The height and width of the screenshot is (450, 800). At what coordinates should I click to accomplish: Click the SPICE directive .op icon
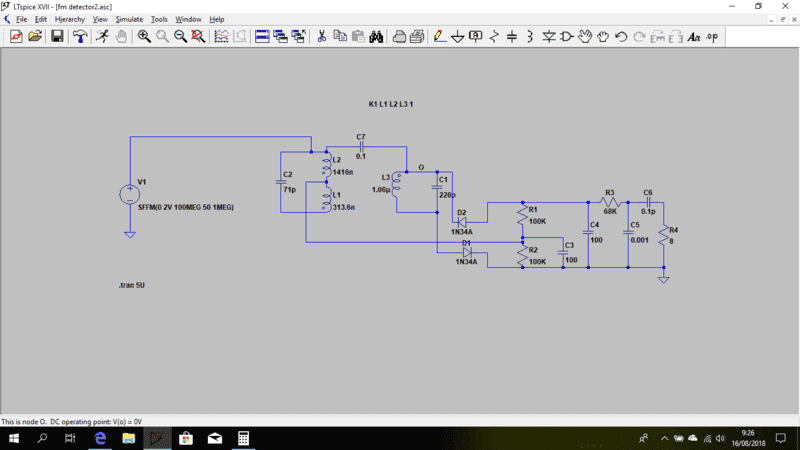coord(712,37)
